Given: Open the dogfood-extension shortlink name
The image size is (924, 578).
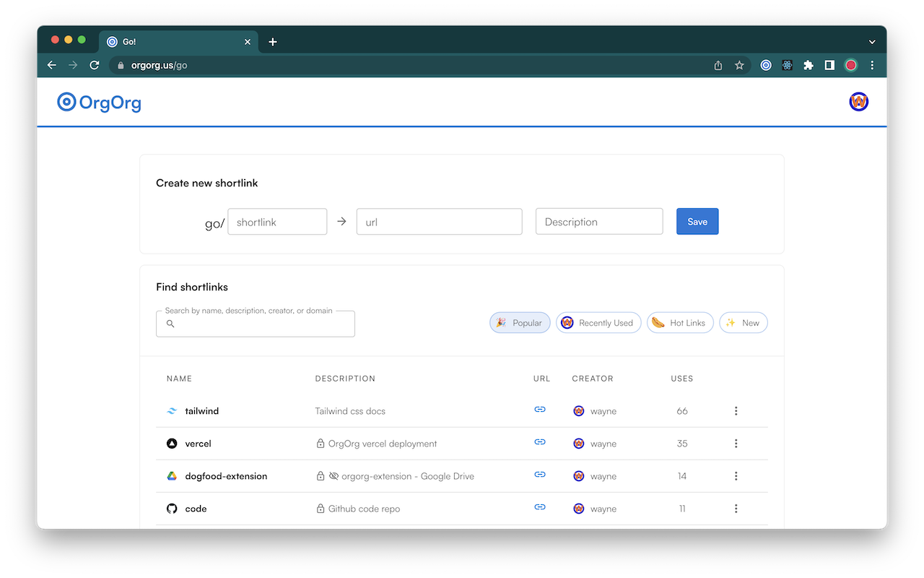Looking at the screenshot, I should coord(226,476).
